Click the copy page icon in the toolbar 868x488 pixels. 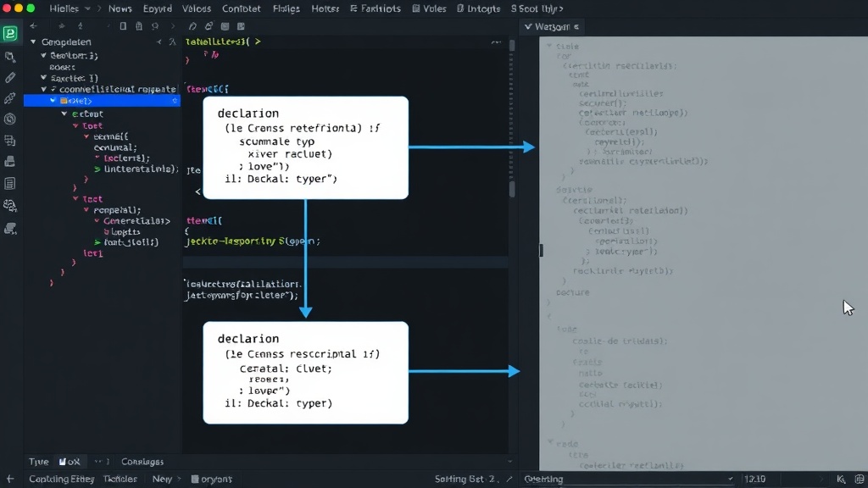pos(123,26)
